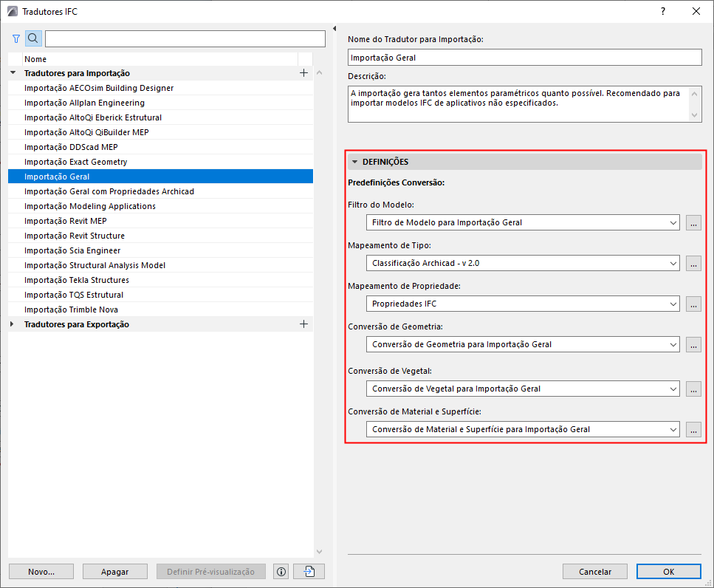Select Importação Tekla Structures translator
The image size is (714, 588).
77,280
